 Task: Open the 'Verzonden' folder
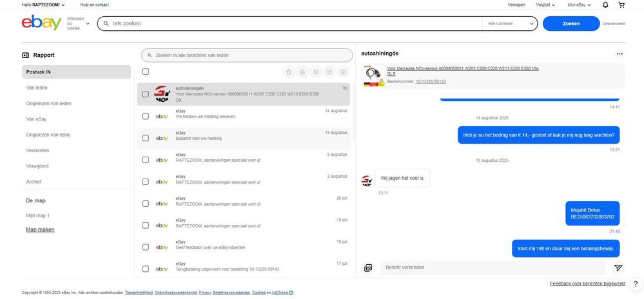coord(37,150)
